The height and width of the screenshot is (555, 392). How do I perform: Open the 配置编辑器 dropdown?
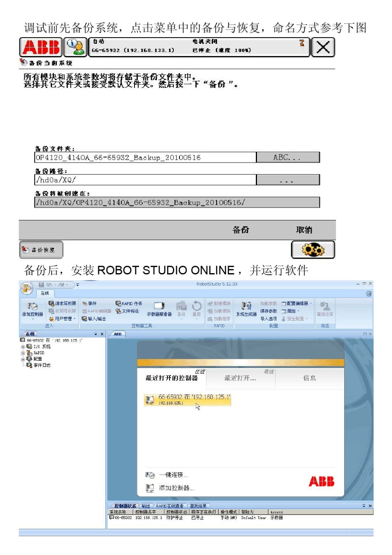[x=297, y=303]
